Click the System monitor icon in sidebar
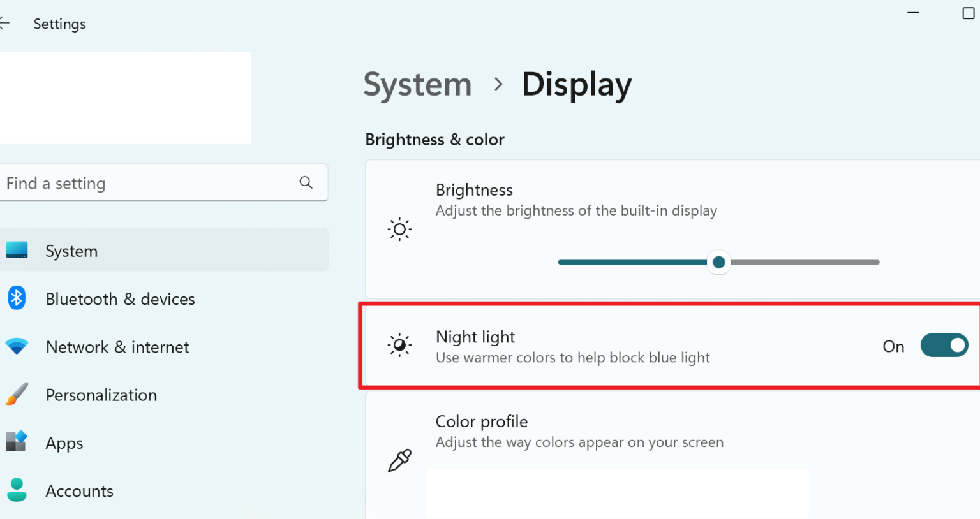 click(17, 250)
